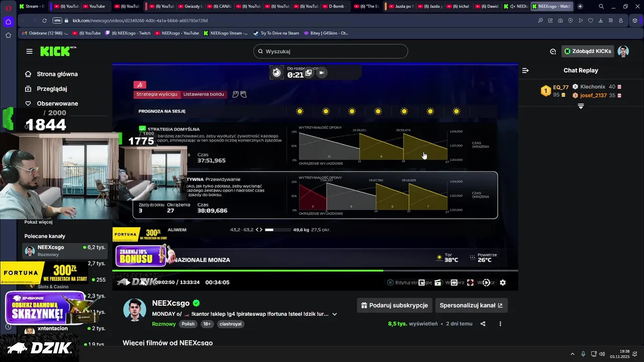Click Pokaż więcej in the sidebar
The image size is (644, 362).
coord(38,222)
